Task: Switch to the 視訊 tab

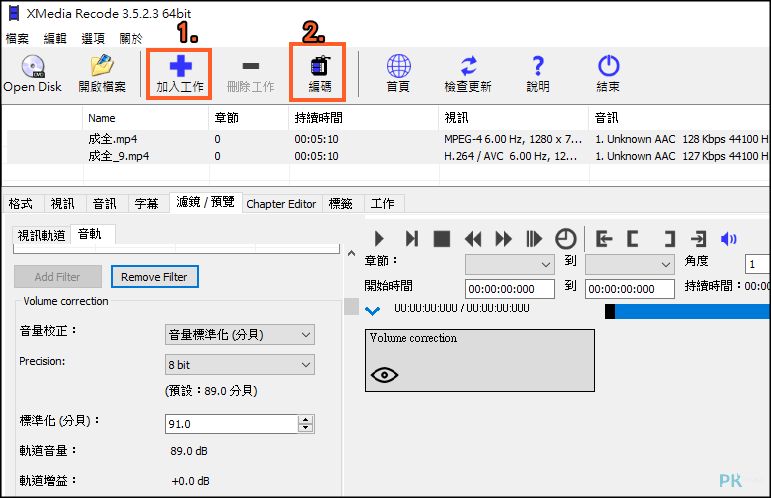Action: [63, 204]
